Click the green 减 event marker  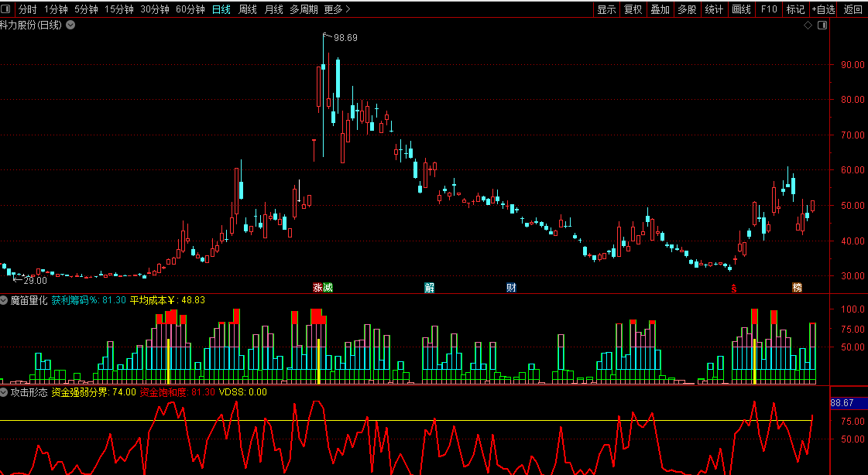click(x=328, y=288)
